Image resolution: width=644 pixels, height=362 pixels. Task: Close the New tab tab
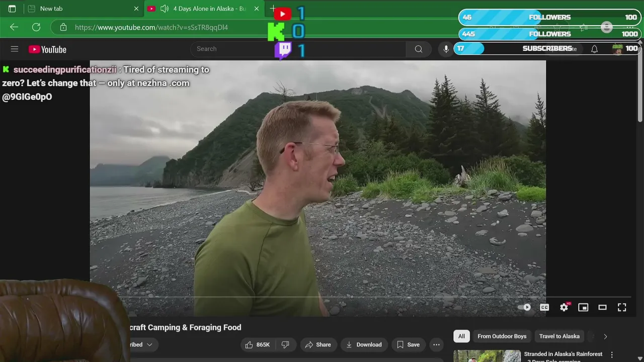(x=136, y=9)
